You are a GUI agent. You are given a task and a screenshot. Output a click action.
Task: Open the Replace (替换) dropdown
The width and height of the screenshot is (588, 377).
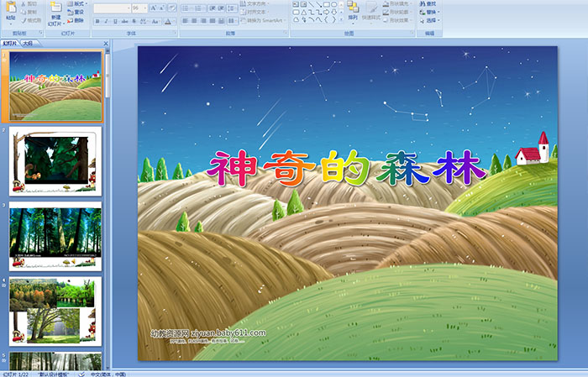click(430, 12)
